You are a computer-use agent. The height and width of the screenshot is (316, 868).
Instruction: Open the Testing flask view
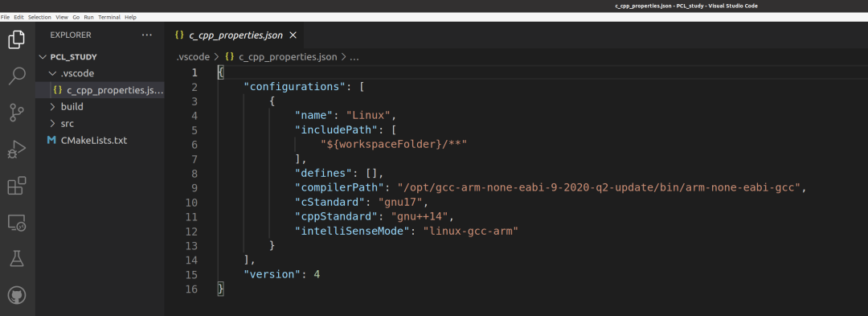coord(17,258)
